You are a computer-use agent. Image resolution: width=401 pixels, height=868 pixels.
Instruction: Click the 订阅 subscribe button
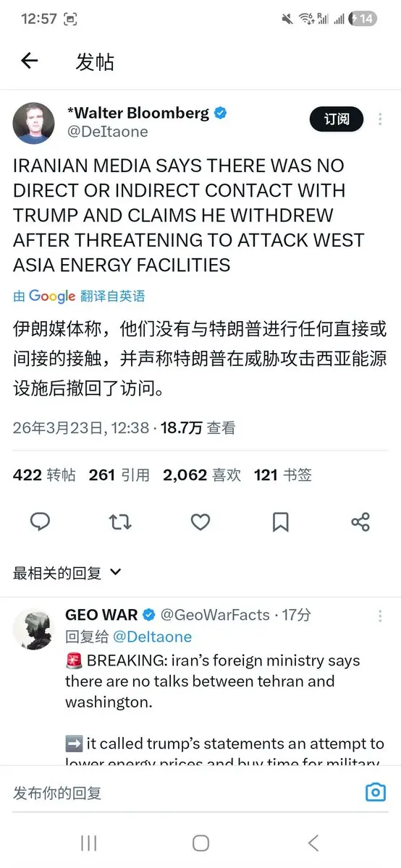tap(337, 119)
